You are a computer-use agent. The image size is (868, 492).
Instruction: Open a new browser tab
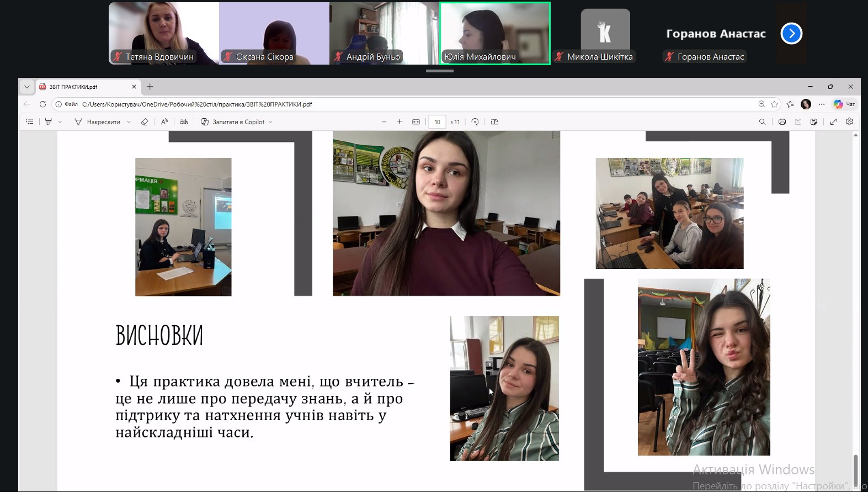coord(150,87)
